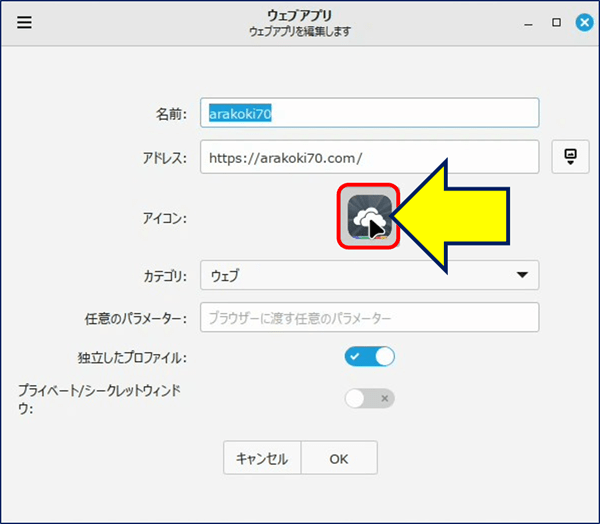Click the カテゴリ: label

(165, 276)
